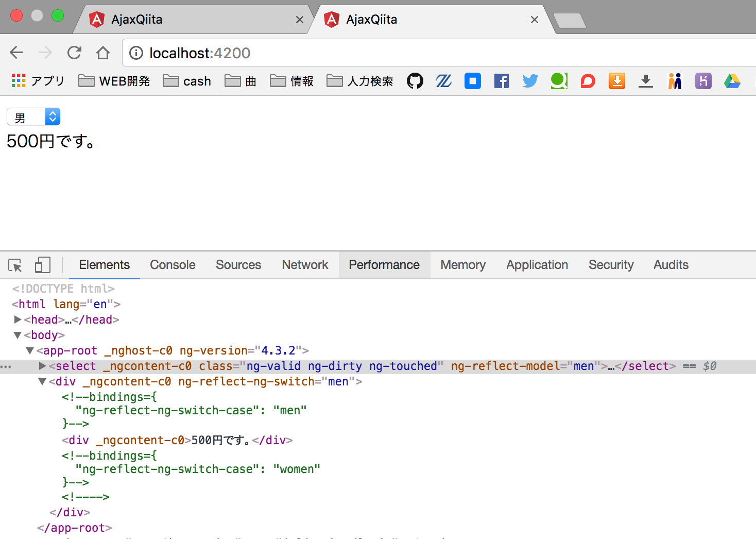
Task: Expand the head element node
Action: click(18, 319)
